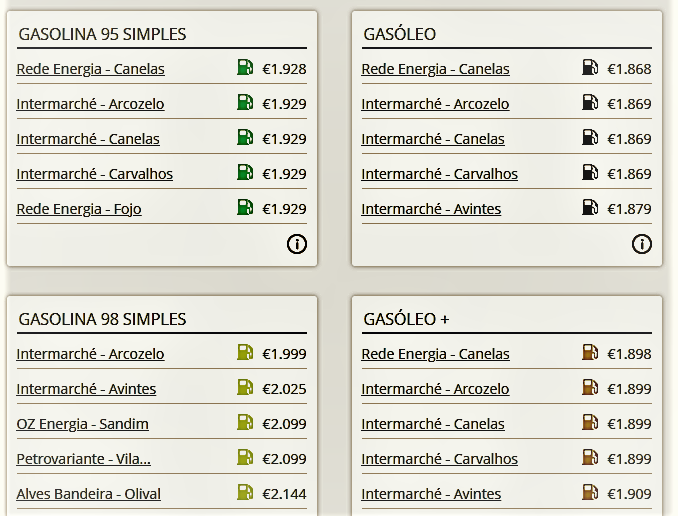Click brown pump icon beside Intermarché - Avintes €1.909

point(590,492)
